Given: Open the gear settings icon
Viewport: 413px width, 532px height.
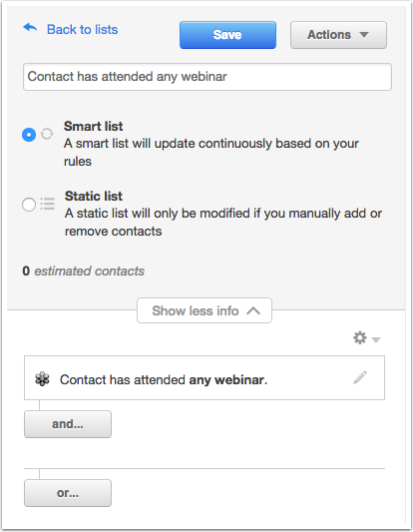Looking at the screenshot, I should 360,338.
